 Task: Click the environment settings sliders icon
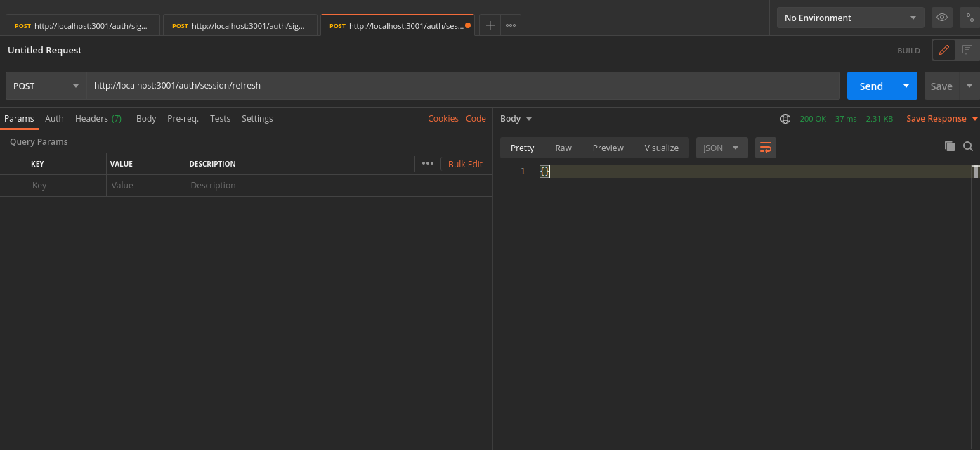[x=970, y=18]
